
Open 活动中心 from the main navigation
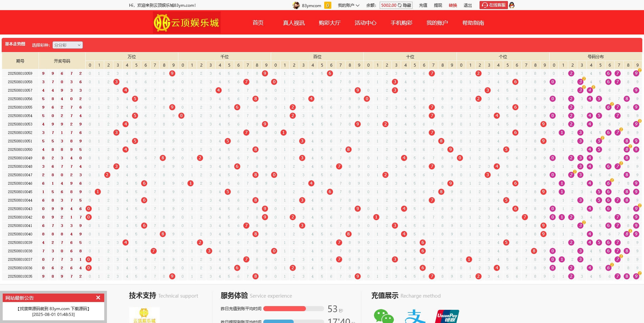[x=365, y=23]
